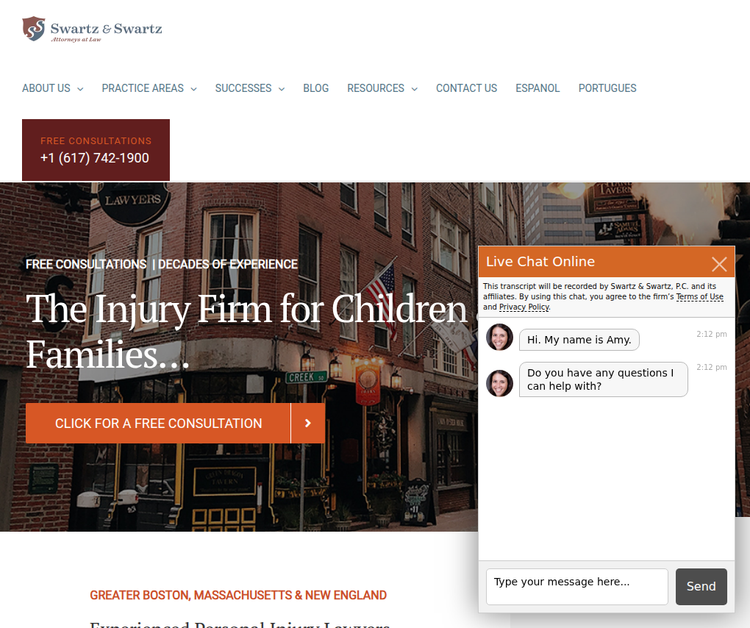Open the Contact Us page

pyautogui.click(x=466, y=88)
